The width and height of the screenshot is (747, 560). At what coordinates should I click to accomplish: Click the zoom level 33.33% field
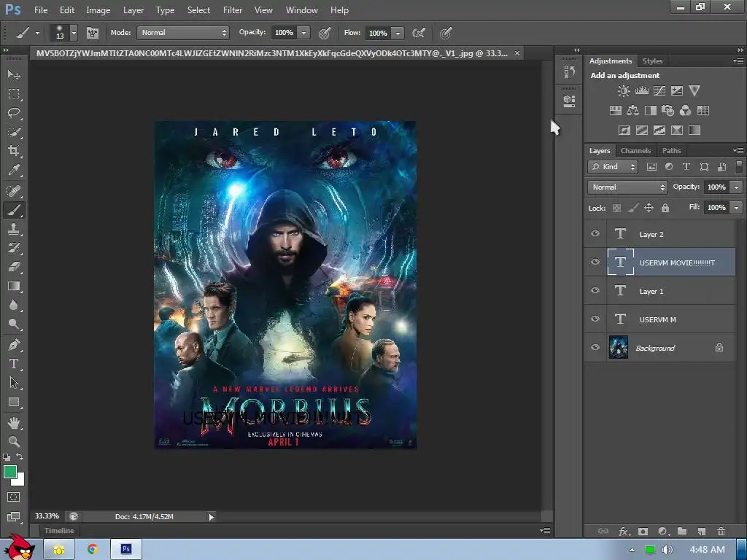[47, 516]
